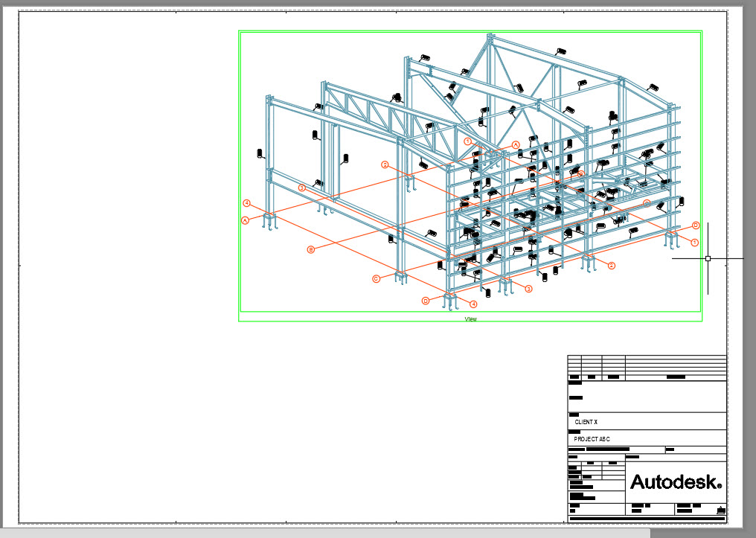The image size is (756, 538).
Task: Select lower grid bubble 3 below the wall
Action: click(528, 289)
